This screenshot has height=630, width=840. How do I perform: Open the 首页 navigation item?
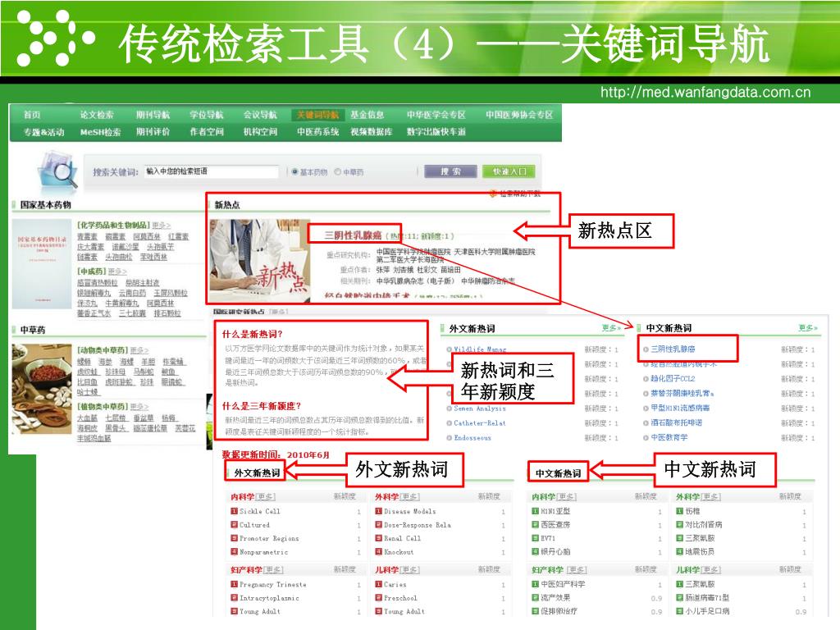pyautogui.click(x=32, y=115)
